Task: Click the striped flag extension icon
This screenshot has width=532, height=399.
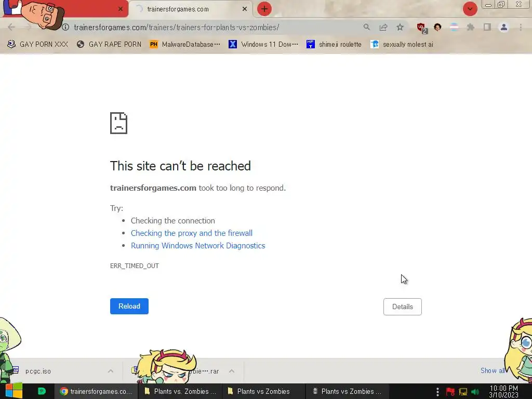Action: 454,27
